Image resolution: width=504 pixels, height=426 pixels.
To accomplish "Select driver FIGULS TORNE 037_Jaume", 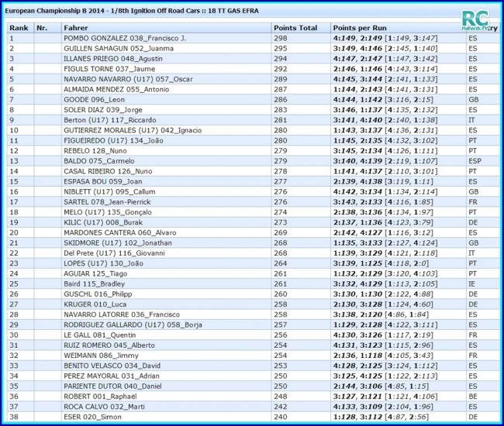I will coord(109,69).
